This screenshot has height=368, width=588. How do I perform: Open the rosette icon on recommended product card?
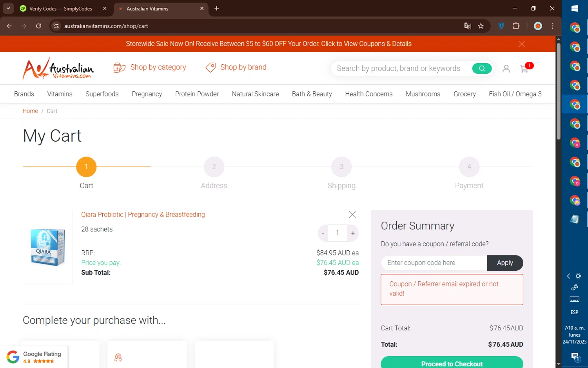coord(118,357)
